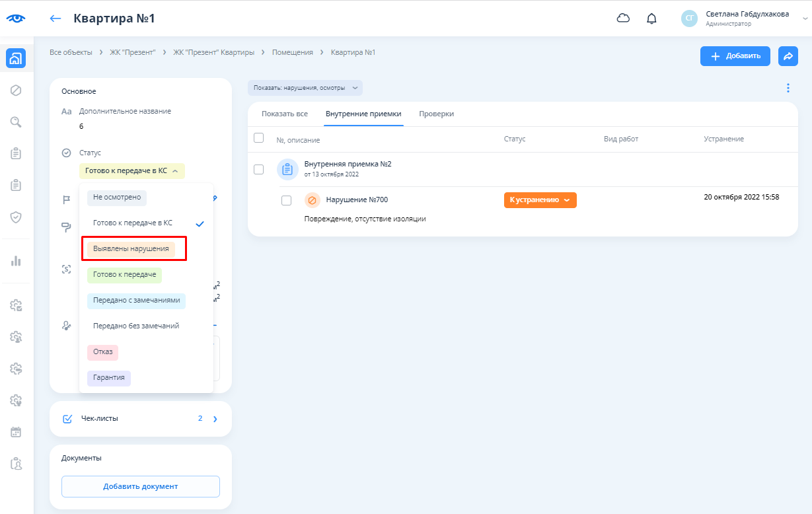This screenshot has width=812, height=514.
Task: Select the Выявлены нарушения status option
Action: (x=131, y=249)
